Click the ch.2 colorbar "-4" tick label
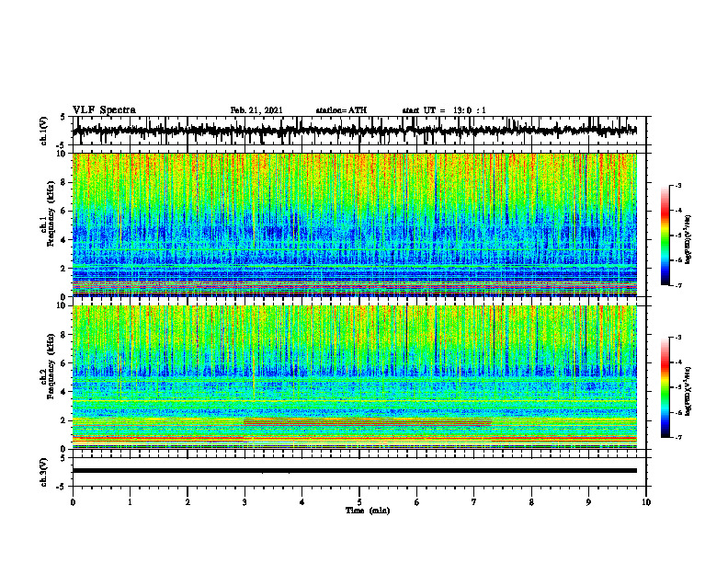 (x=678, y=362)
